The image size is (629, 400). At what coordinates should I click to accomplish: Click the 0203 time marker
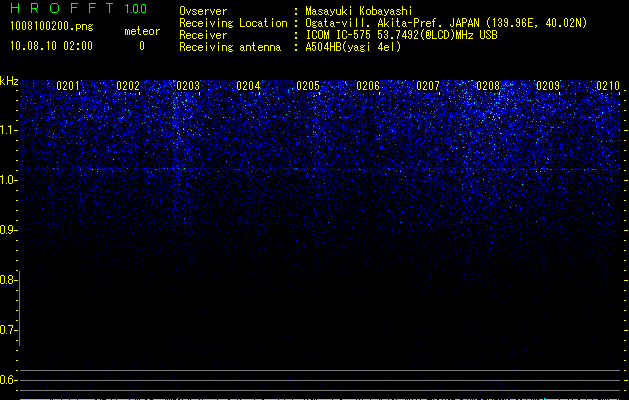(188, 86)
